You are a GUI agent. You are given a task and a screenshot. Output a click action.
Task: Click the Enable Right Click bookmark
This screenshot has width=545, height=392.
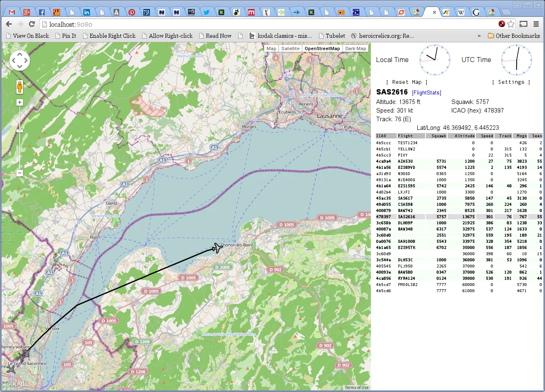click(109, 36)
